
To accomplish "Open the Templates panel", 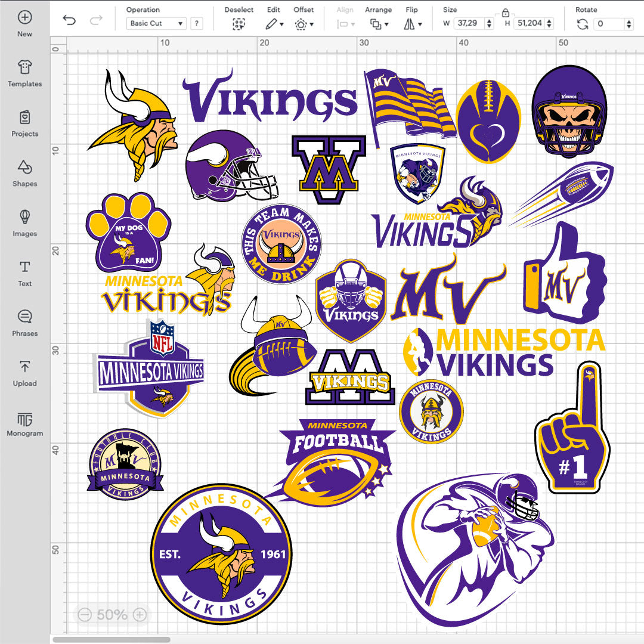I will coord(24,73).
